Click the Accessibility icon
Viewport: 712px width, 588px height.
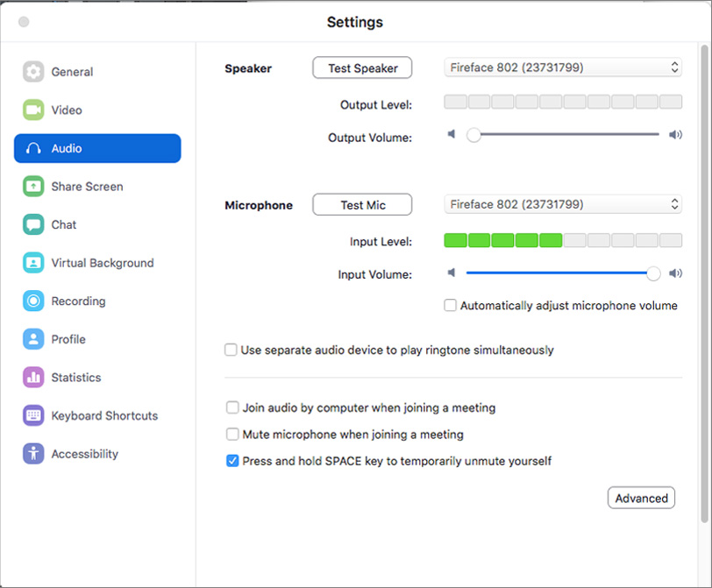tap(33, 454)
